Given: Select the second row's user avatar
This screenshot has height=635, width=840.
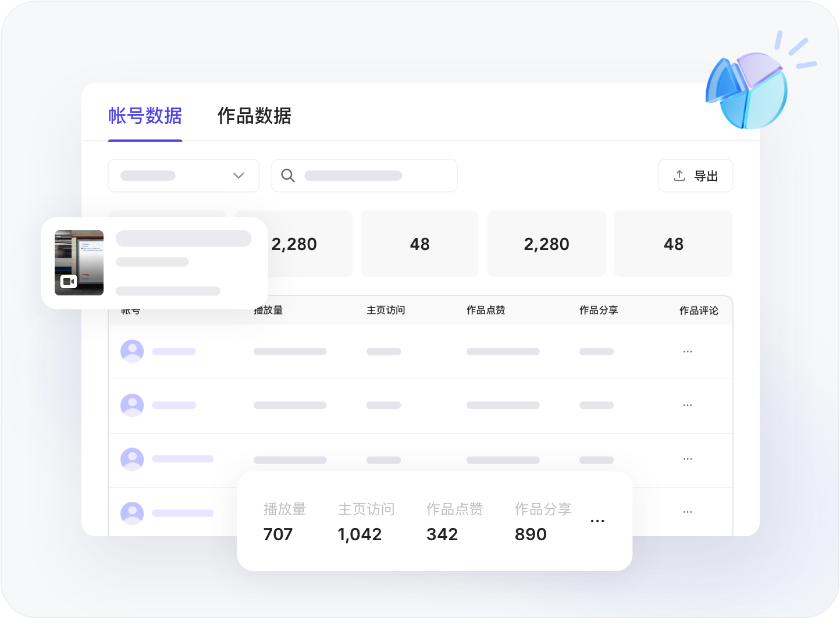Looking at the screenshot, I should tap(132, 405).
